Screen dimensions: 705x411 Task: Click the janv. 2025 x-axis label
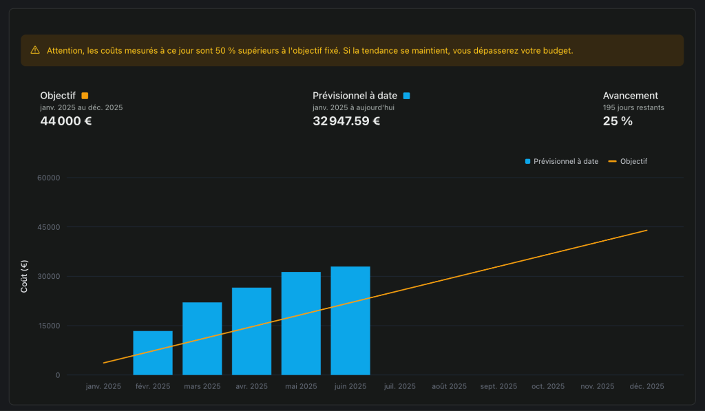point(104,386)
